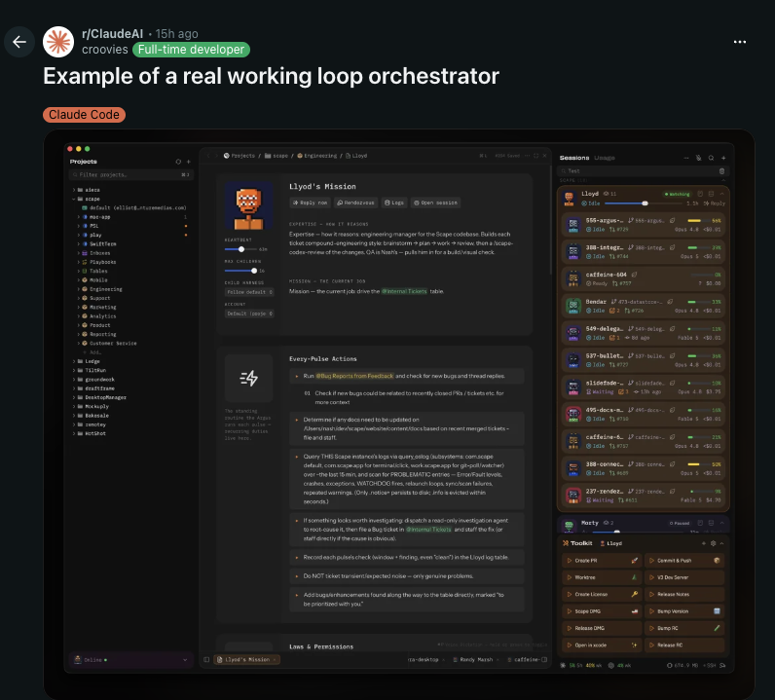
Task: Run the 'Create PR' toolkit action
Action: [x=602, y=561]
